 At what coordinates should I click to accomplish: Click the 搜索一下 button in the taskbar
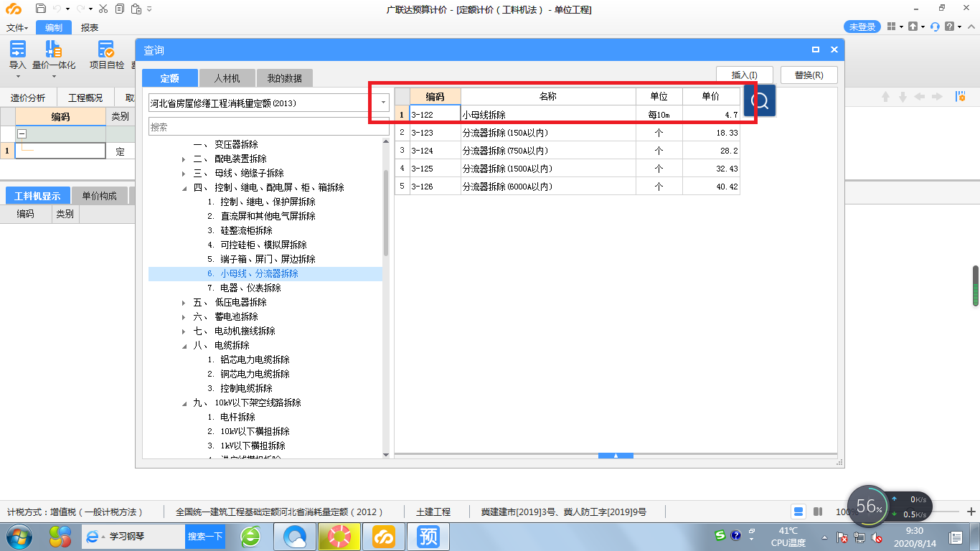pyautogui.click(x=205, y=536)
